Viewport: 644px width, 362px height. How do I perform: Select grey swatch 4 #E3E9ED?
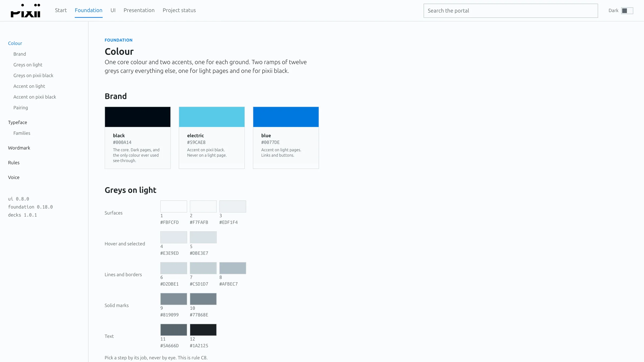click(174, 237)
